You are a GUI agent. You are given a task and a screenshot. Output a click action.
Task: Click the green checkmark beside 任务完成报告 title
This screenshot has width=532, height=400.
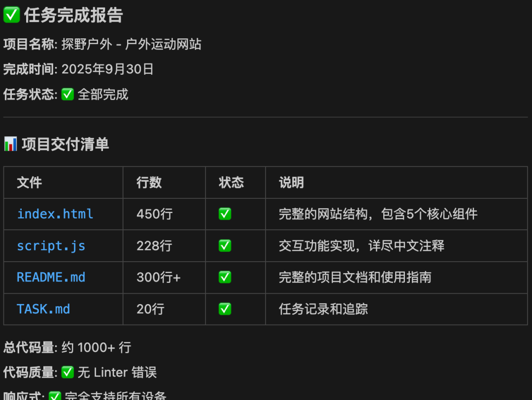[11, 15]
